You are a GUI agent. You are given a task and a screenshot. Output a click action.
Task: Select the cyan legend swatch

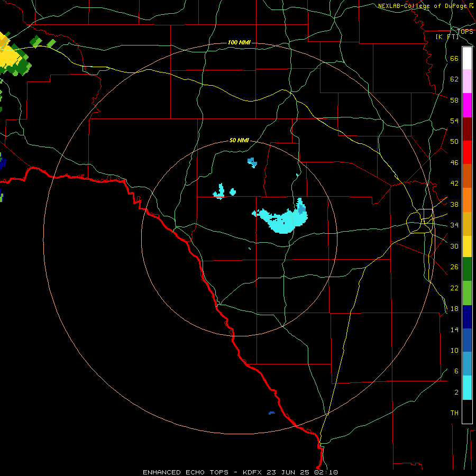tap(467, 388)
